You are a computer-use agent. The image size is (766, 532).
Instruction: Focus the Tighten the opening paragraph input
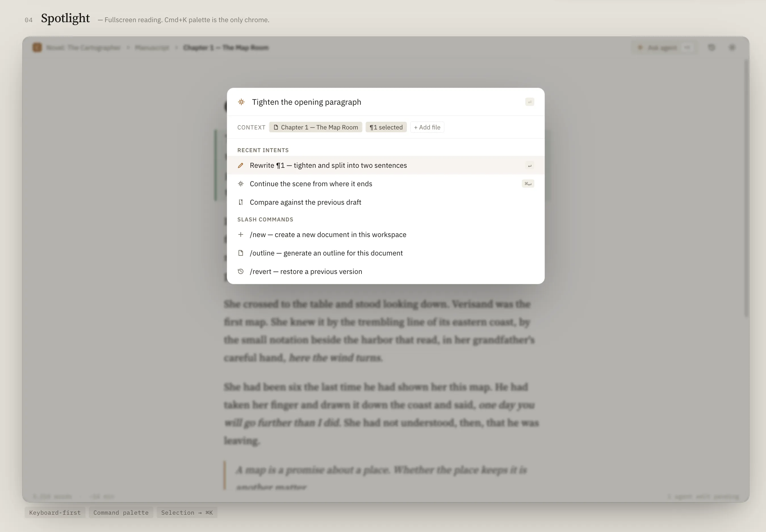(367, 102)
